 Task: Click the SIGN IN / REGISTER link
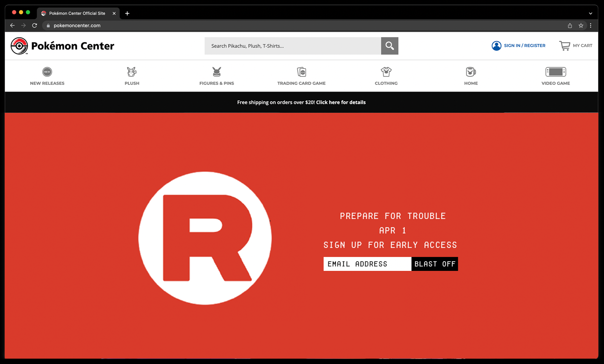click(525, 46)
